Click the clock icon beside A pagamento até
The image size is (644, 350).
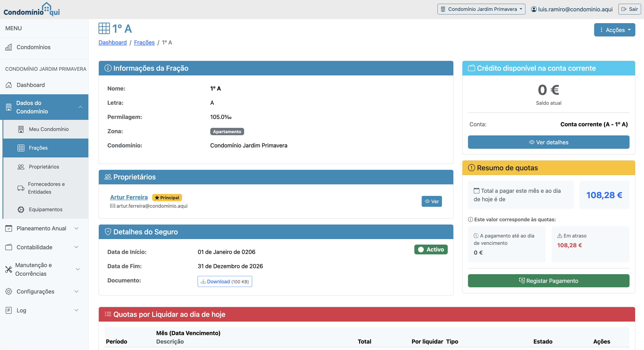point(476,235)
